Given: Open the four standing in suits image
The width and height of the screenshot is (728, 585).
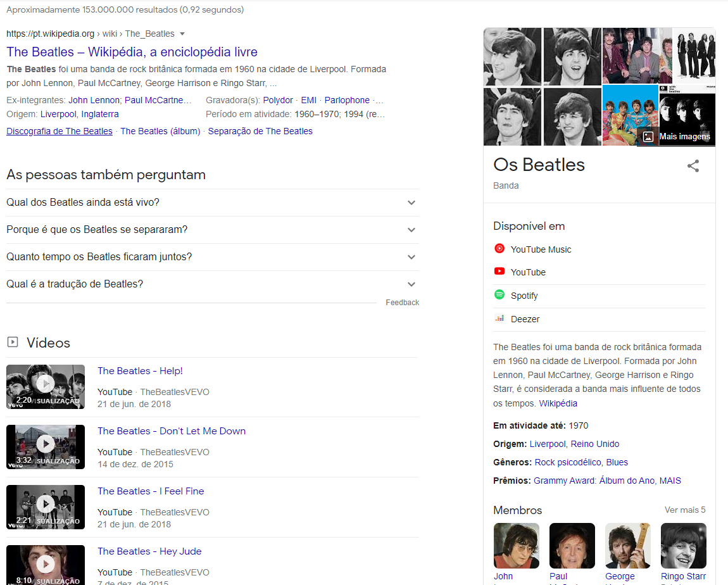Looking at the screenshot, I should click(694, 56).
